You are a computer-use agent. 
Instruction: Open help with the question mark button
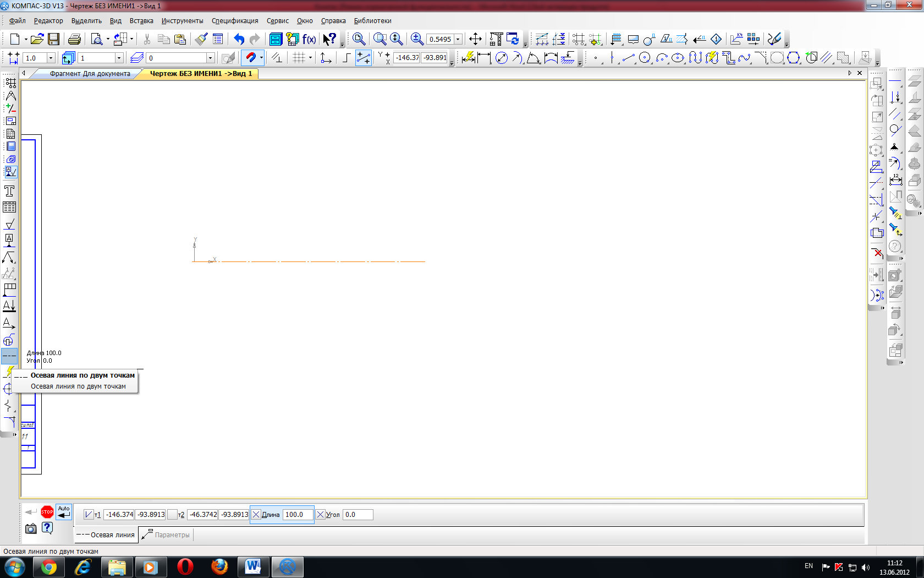click(x=47, y=528)
